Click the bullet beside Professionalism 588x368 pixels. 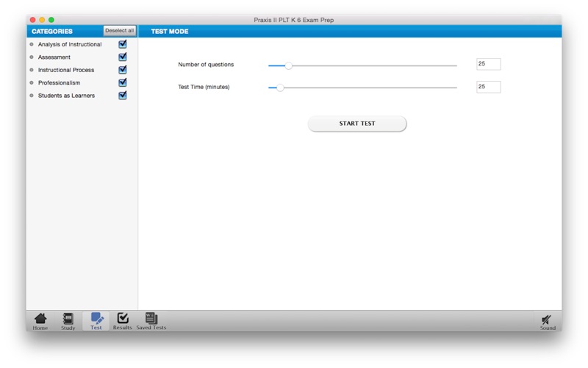coord(32,82)
